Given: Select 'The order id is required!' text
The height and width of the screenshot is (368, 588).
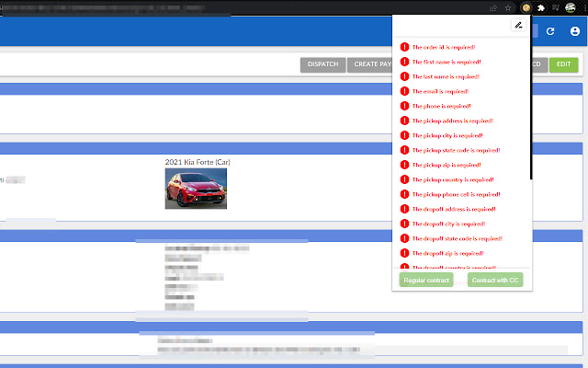Looking at the screenshot, I should click(x=444, y=47).
